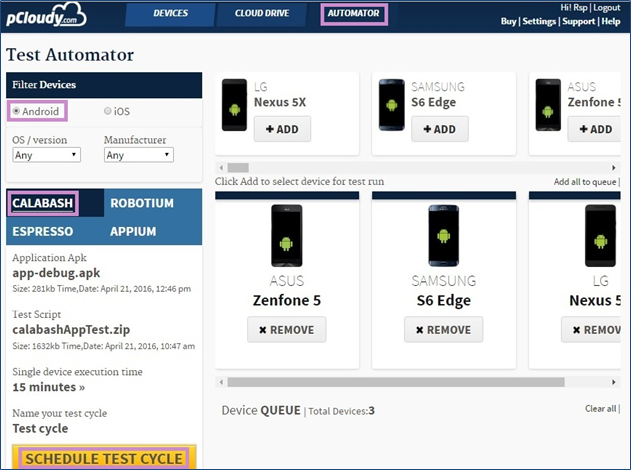Open the Cloud Drive tab
The width and height of the screenshot is (631, 470).
[262, 13]
